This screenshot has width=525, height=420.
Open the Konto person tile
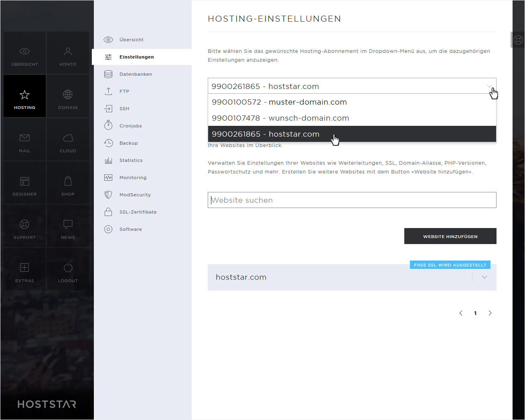tap(68, 53)
